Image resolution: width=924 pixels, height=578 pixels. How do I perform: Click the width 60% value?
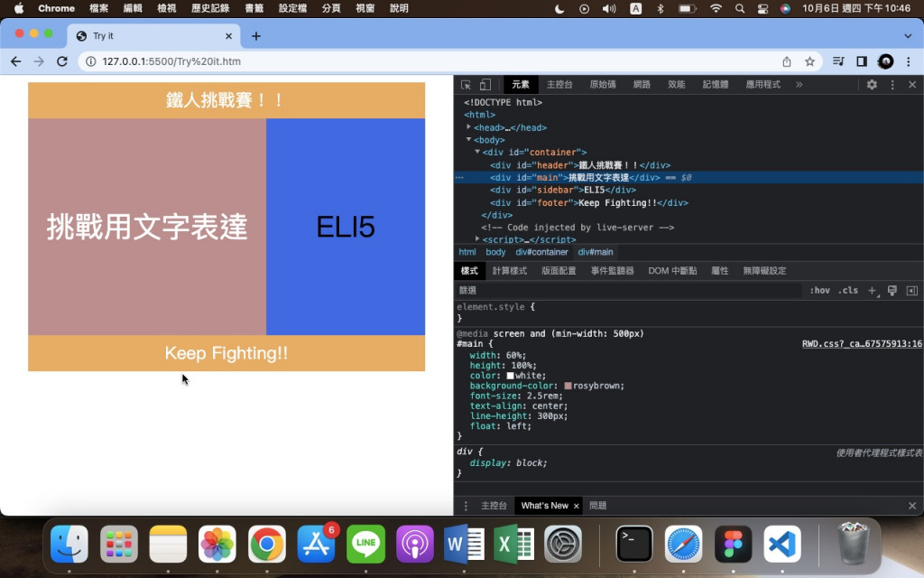(513, 356)
